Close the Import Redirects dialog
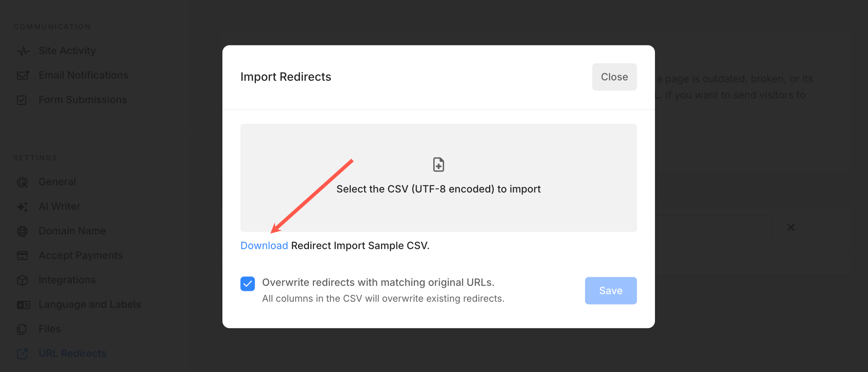The height and width of the screenshot is (372, 868). click(614, 77)
